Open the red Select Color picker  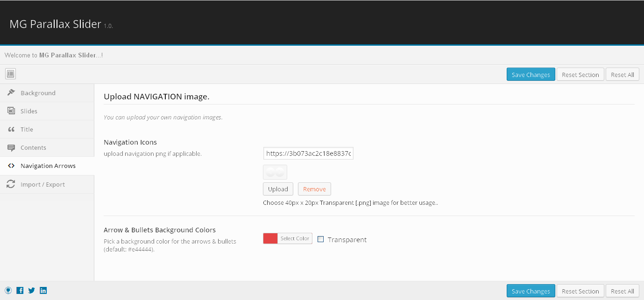[288, 238]
